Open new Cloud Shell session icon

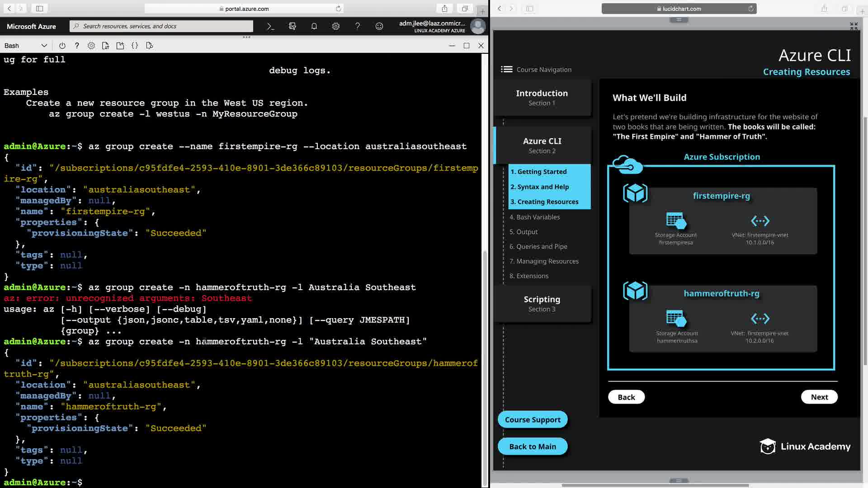point(120,46)
